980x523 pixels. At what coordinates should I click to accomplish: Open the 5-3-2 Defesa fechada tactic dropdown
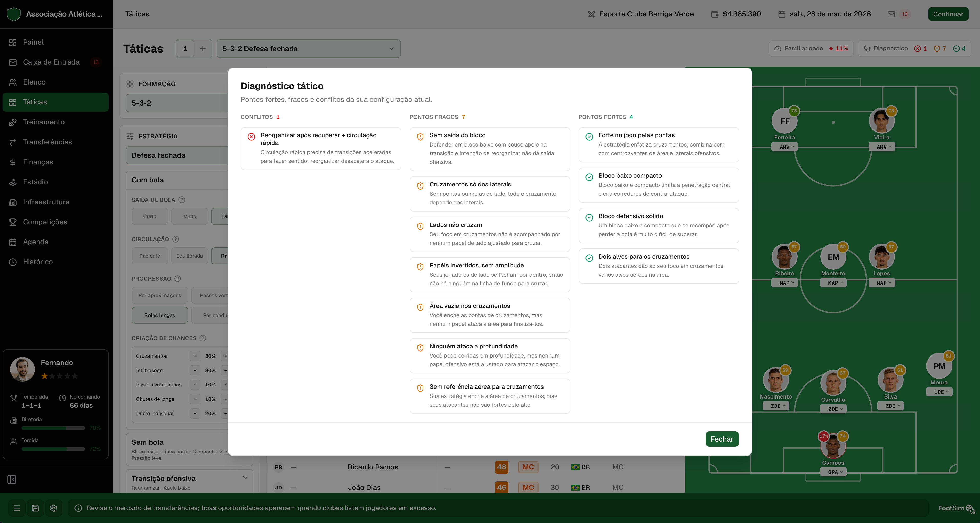pyautogui.click(x=308, y=49)
